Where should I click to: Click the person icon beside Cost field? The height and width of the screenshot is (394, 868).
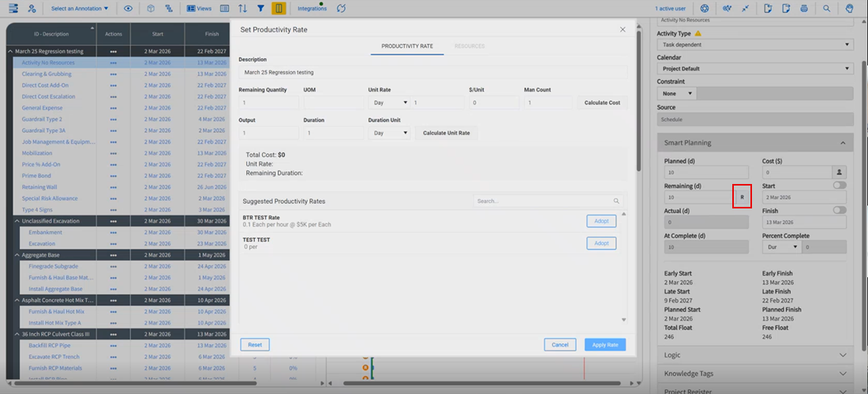(x=840, y=172)
